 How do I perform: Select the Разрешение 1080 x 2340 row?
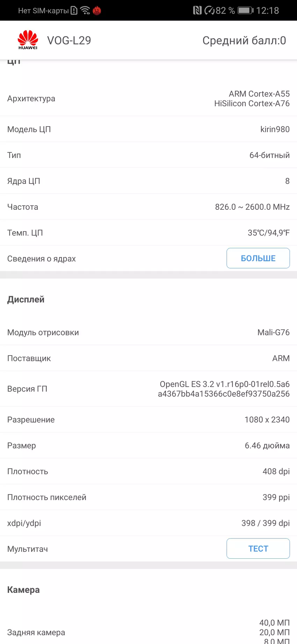tap(148, 420)
